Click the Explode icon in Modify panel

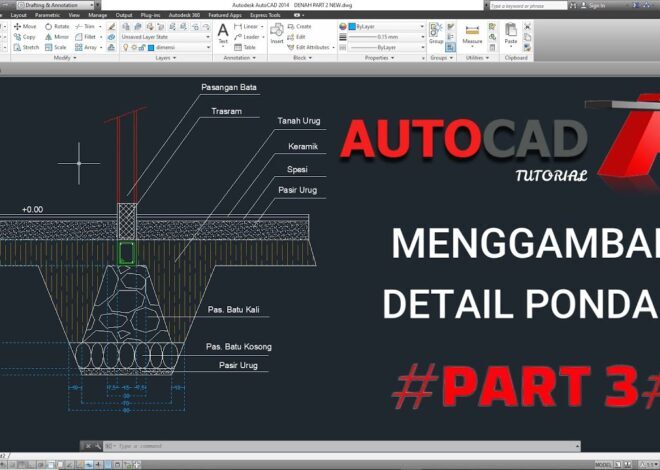tap(111, 37)
